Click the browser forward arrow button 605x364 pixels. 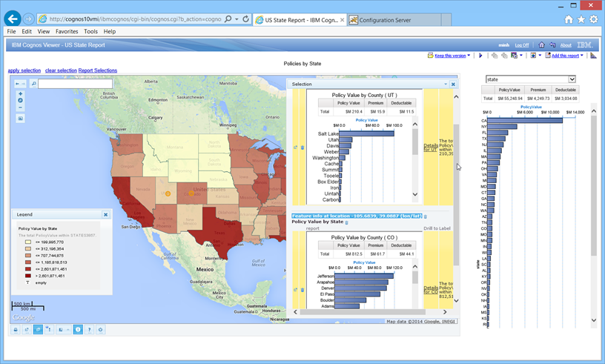click(x=29, y=19)
